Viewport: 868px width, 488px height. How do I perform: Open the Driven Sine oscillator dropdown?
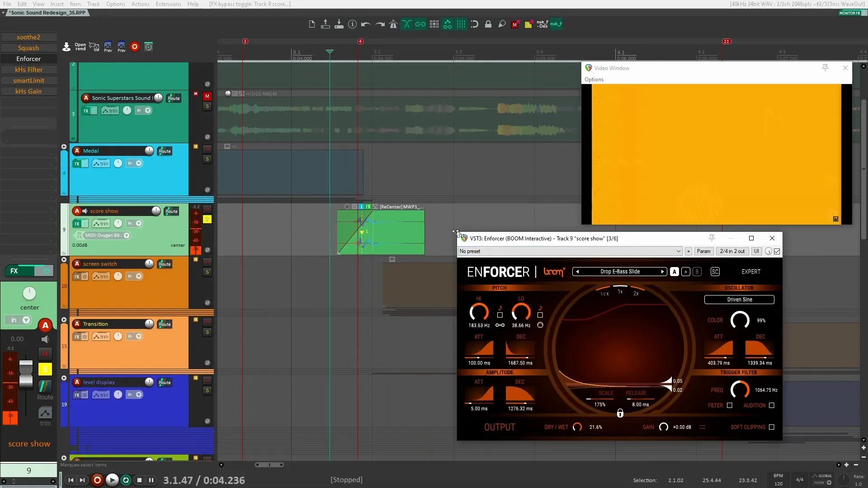[x=739, y=300]
